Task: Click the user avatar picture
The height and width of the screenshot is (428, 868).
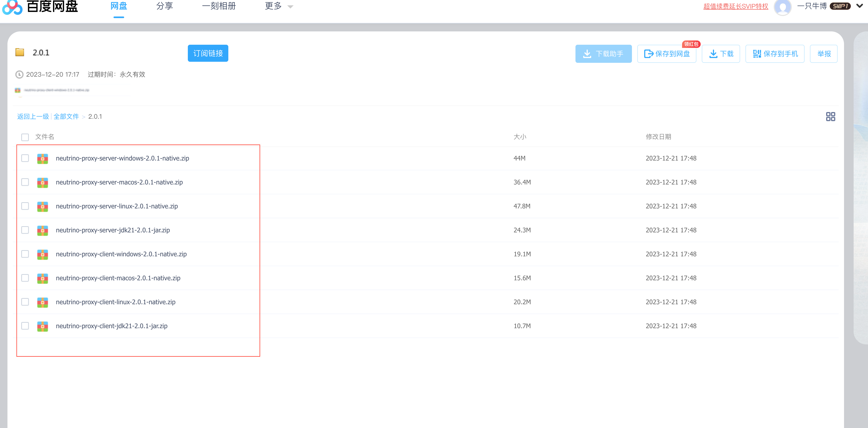Action: (782, 7)
